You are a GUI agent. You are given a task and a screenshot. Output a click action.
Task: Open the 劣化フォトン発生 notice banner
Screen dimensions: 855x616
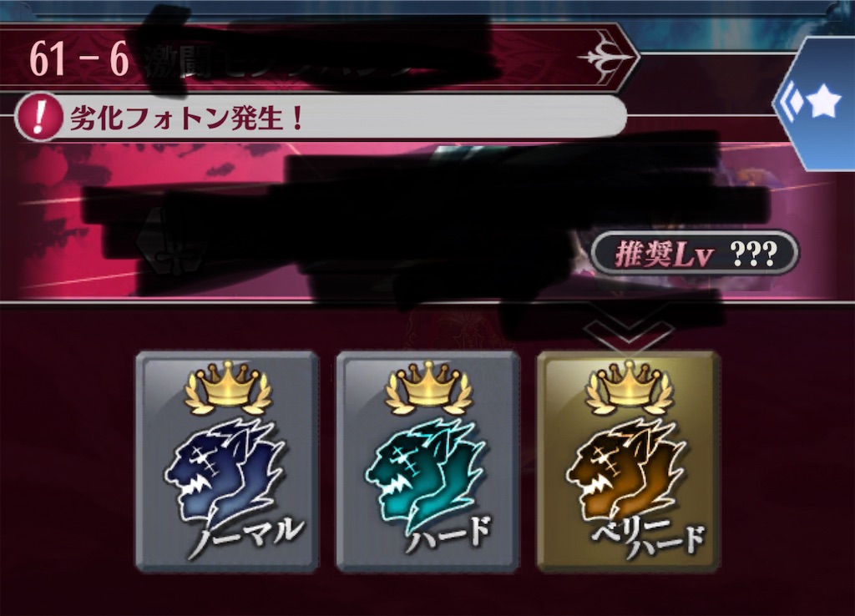click(321, 117)
